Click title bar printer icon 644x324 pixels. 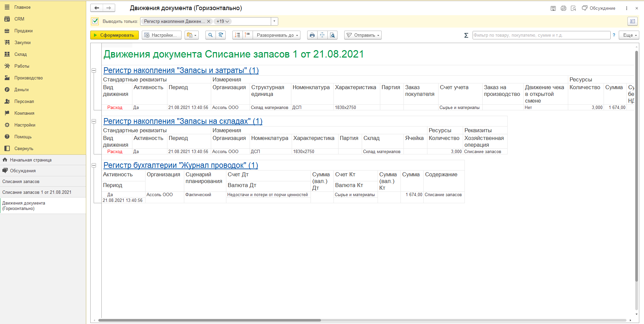point(563,8)
